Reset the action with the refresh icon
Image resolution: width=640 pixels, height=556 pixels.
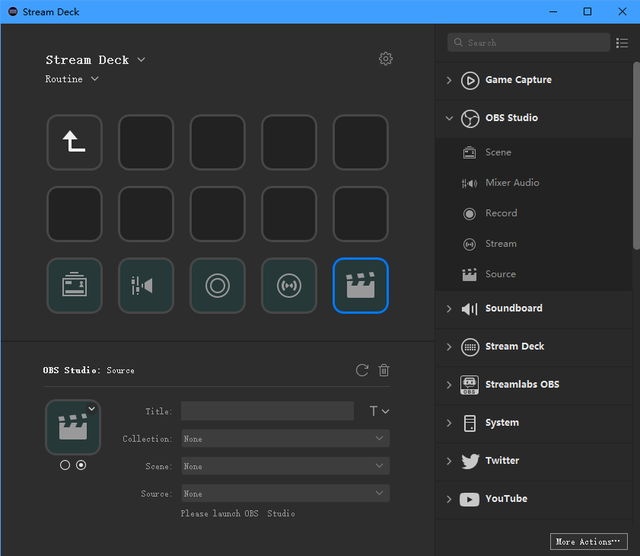pyautogui.click(x=362, y=370)
